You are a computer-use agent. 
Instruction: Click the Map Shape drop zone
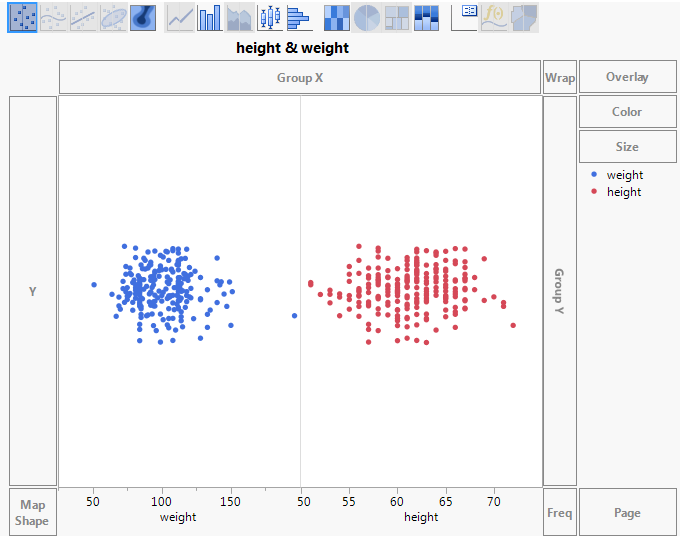coord(33,512)
